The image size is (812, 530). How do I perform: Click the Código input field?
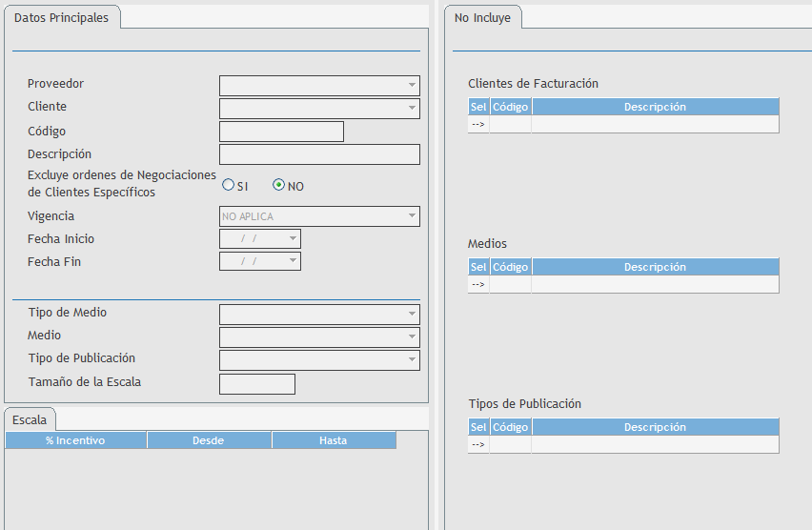281,132
